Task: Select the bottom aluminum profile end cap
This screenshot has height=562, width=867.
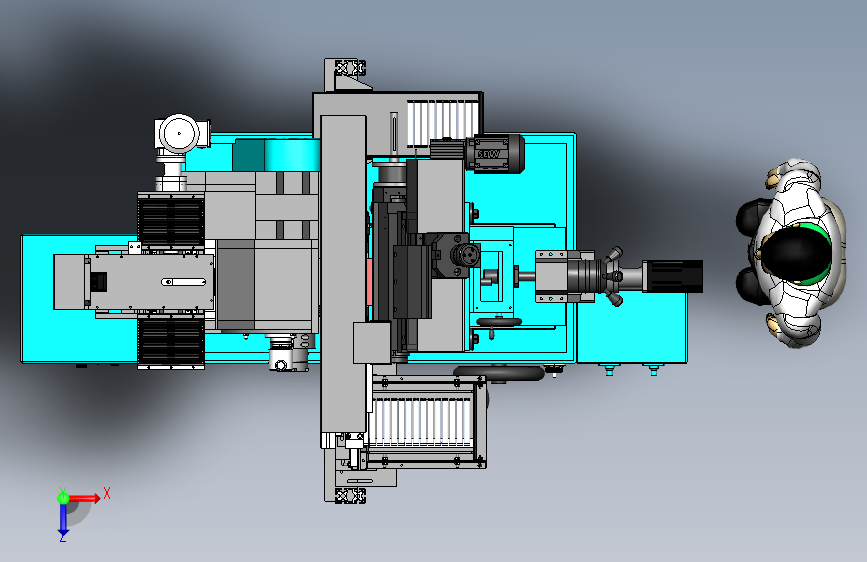Action: pos(350,495)
